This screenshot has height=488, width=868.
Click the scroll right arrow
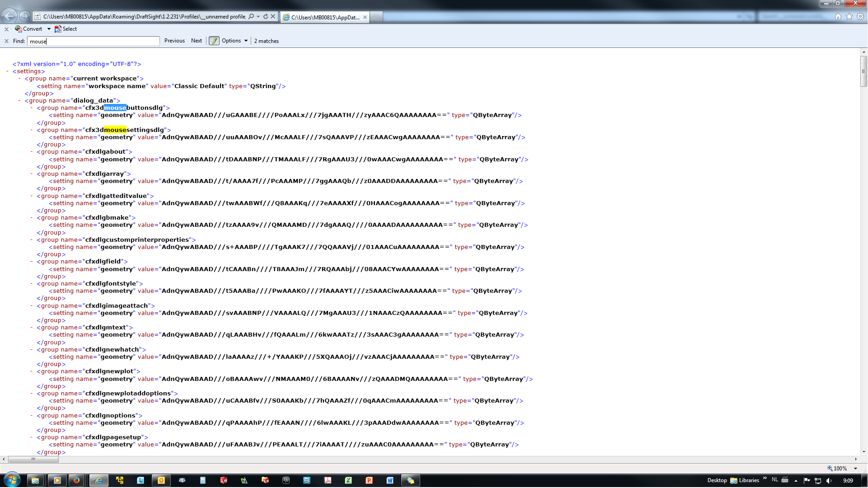[x=856, y=459]
